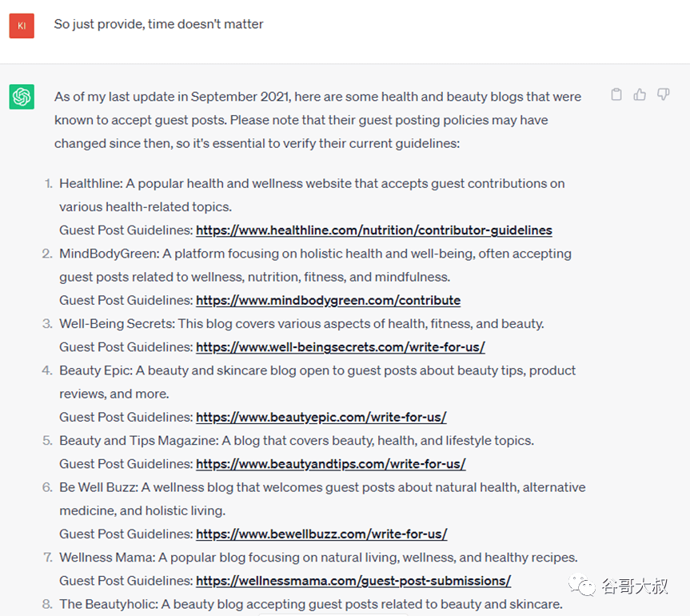Viewport: 690px width, 616px height.
Task: Click the ChatGPT green logo avatar
Action: [22, 97]
